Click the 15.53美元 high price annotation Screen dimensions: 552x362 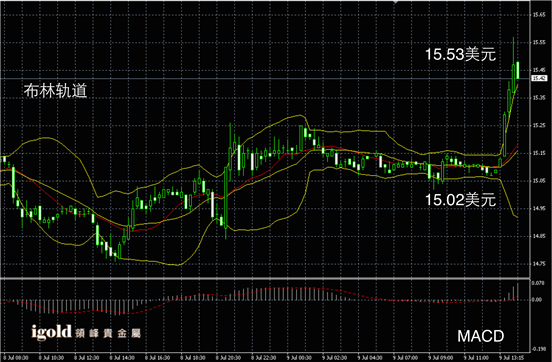pos(460,54)
